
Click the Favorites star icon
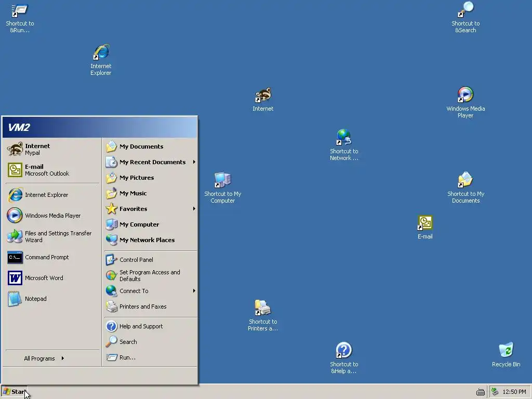111,209
